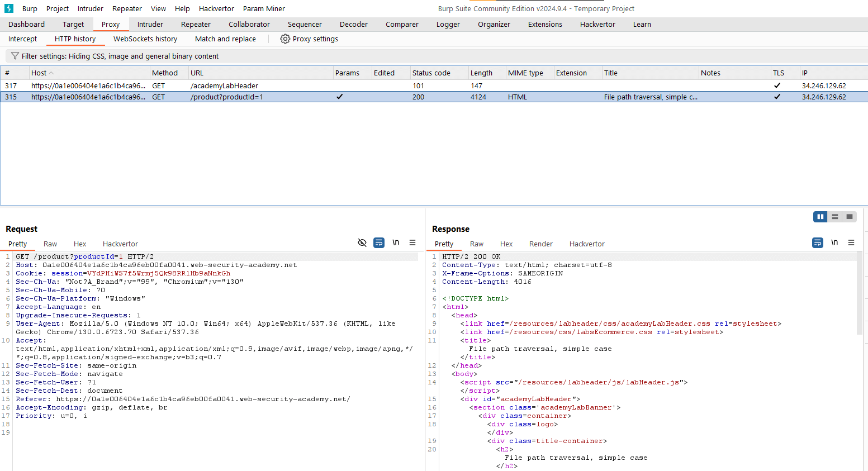Select side-by-side layout icon
868x471 pixels.
click(820, 217)
